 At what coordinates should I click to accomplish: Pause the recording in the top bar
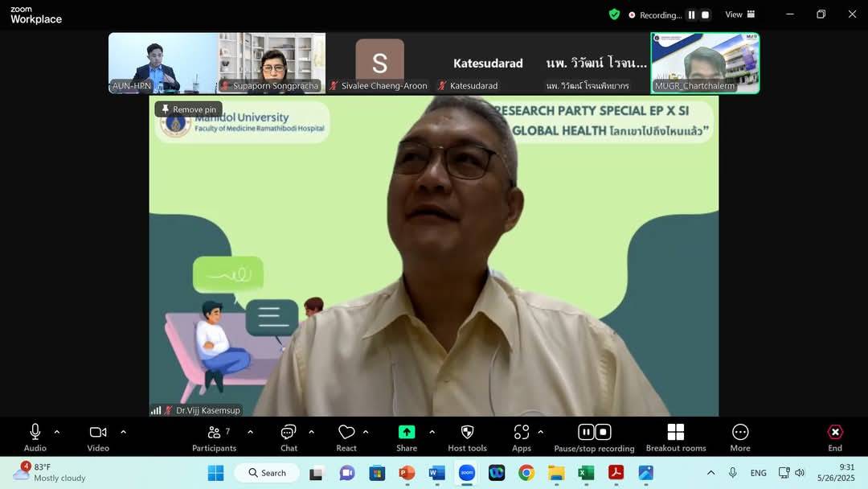[691, 14]
